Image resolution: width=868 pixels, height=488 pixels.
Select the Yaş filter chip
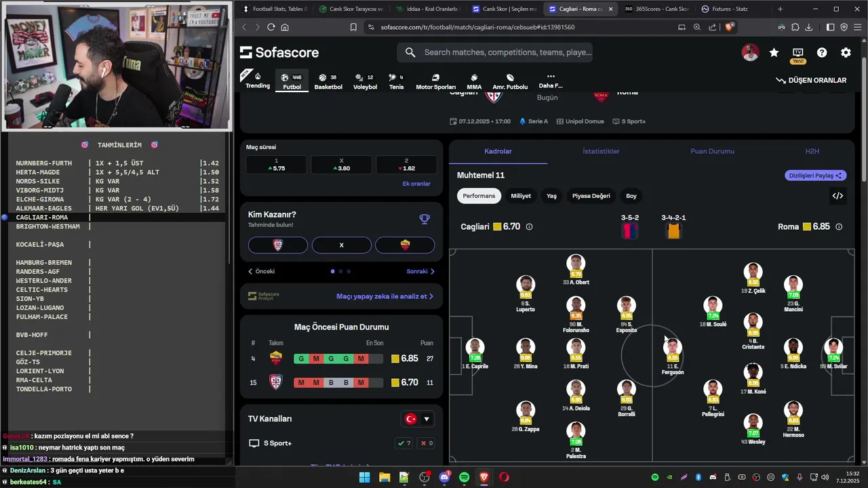click(x=551, y=196)
